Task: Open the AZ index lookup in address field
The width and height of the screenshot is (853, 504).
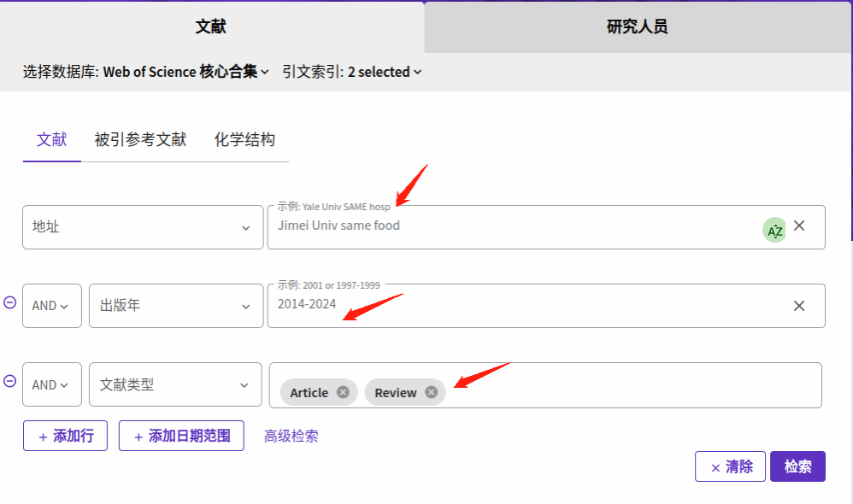Action: (x=774, y=230)
